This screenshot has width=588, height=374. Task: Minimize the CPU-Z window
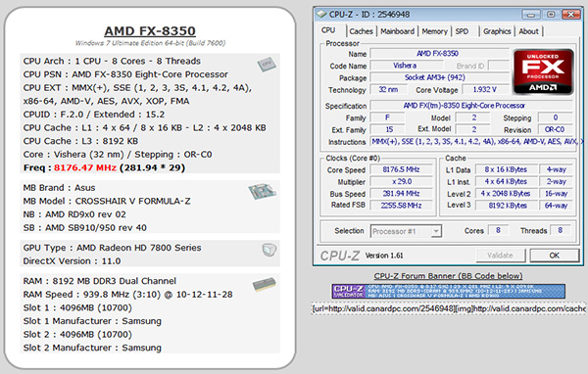[530, 15]
